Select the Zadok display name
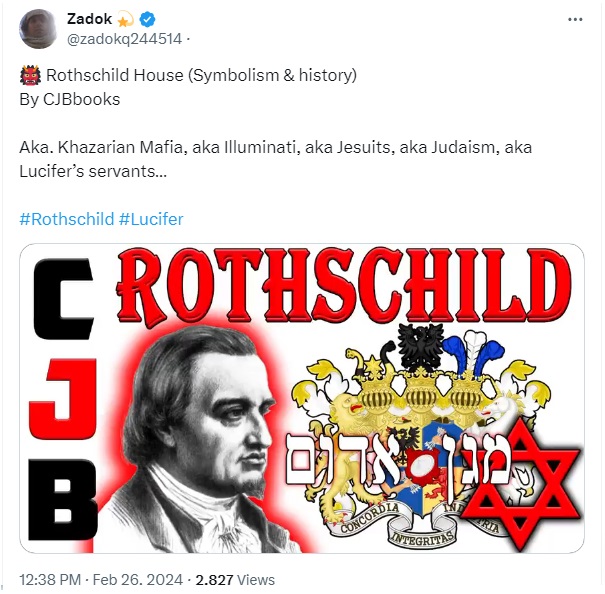 click(89, 19)
